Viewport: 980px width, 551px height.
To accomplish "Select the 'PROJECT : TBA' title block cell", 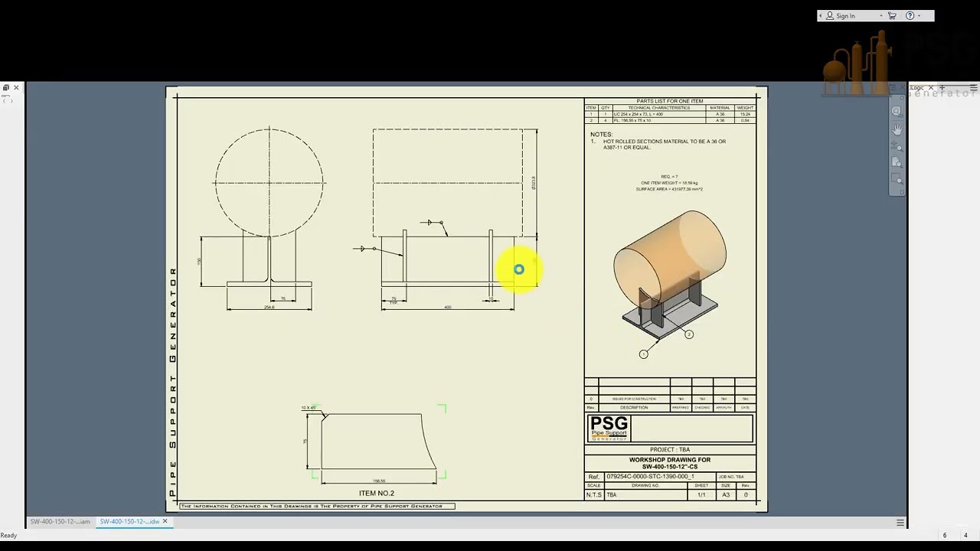I will [670, 450].
